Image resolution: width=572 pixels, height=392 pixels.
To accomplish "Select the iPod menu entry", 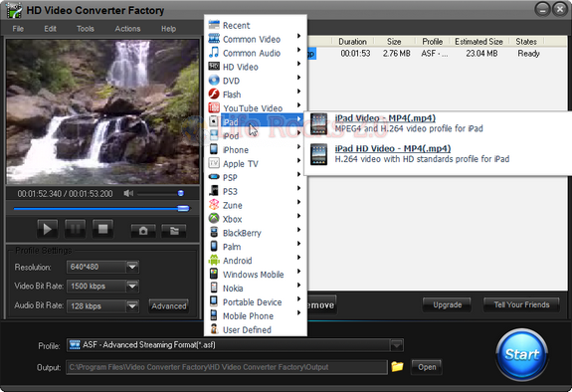I will click(256, 135).
